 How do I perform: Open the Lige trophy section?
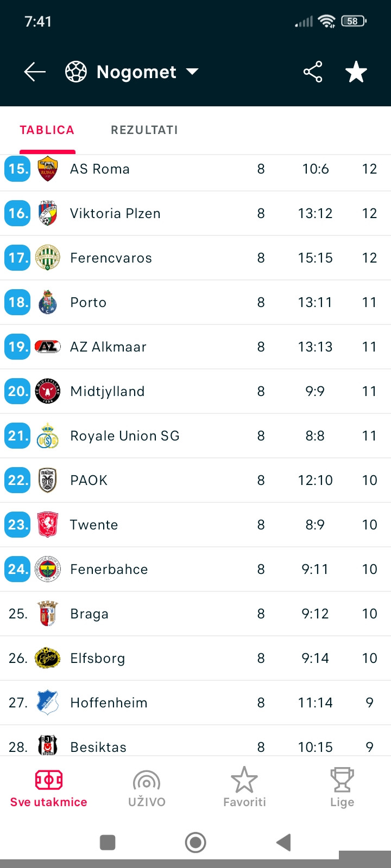click(342, 789)
